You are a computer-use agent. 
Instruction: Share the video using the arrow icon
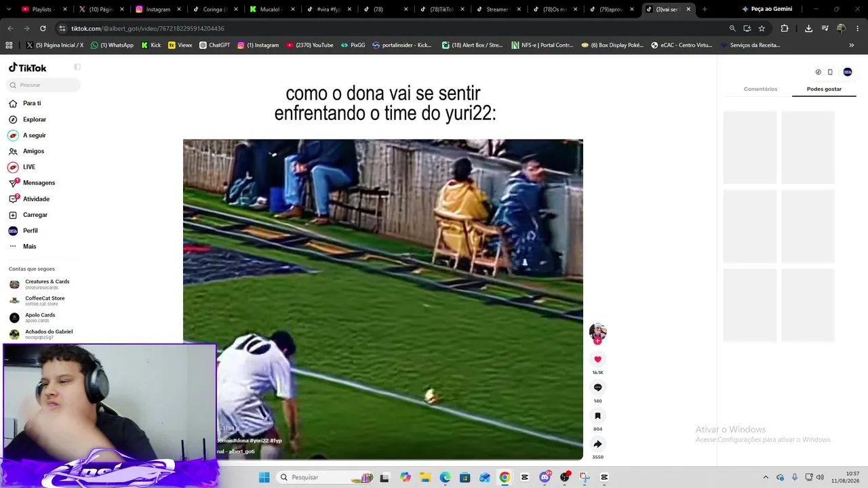pos(597,444)
